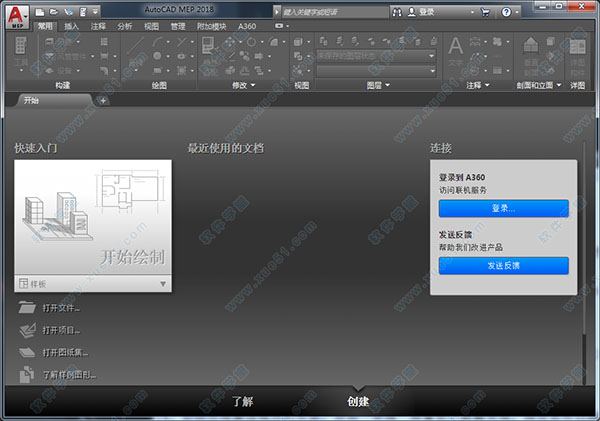The image size is (600, 421).
Task: Click the plus new drawing tab button
Action: [x=103, y=101]
